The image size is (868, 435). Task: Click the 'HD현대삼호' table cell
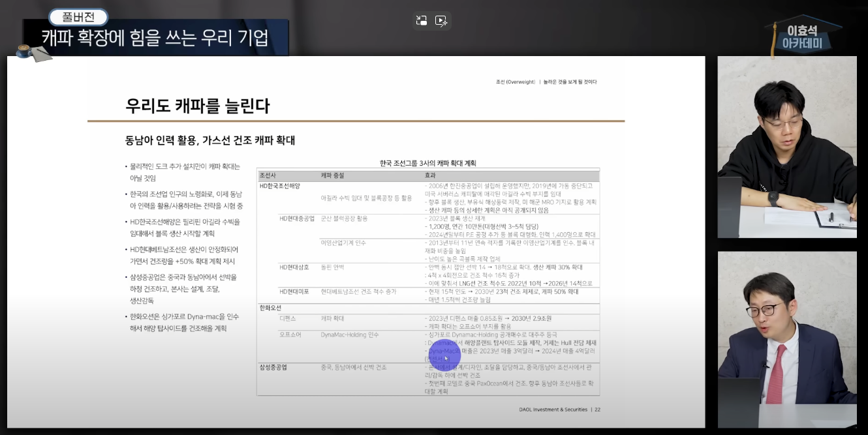coord(294,267)
